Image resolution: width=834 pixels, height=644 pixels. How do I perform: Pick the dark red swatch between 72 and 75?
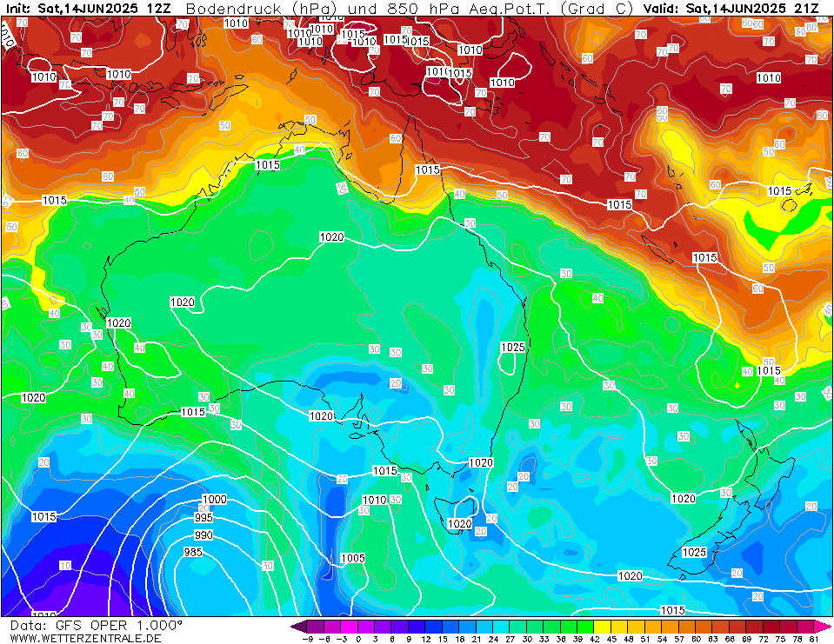[x=771, y=626]
